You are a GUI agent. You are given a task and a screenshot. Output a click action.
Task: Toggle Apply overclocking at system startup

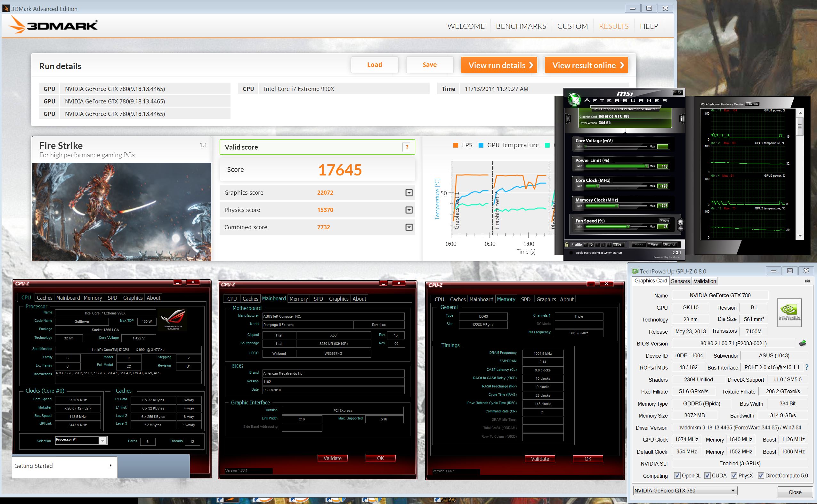[x=571, y=253]
